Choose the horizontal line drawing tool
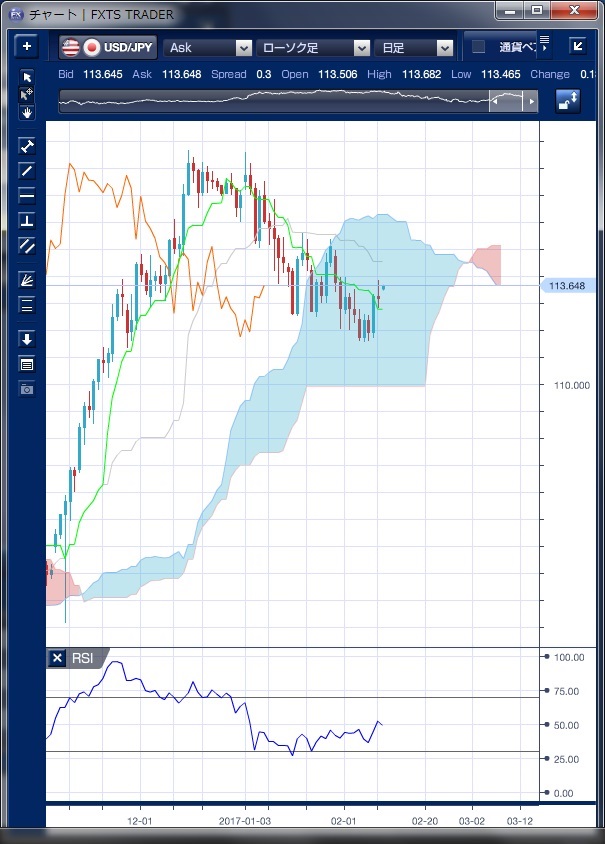Screen dimensions: 605x844 click(27, 195)
